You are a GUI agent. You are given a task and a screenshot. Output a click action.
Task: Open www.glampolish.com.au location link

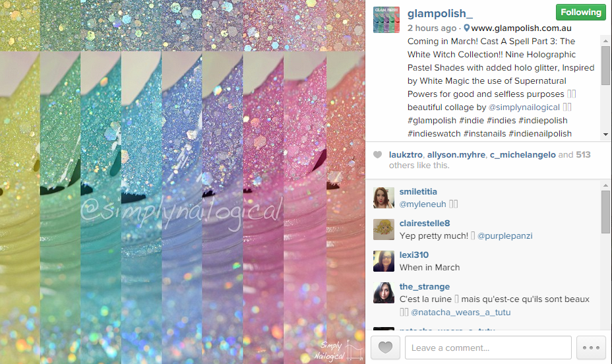tap(521, 28)
